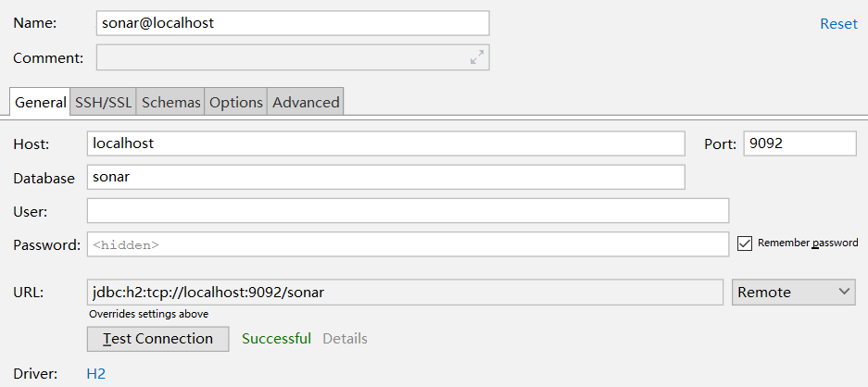This screenshot has height=387, width=868.
Task: Click the dropdown chevron next to Remote
Action: 844,292
